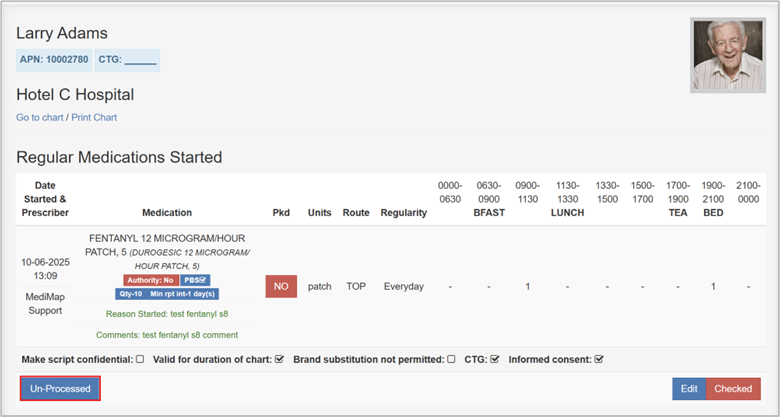Screen dimensions: 780x417
Task: Click the Authority: No badge
Action: click(150, 280)
